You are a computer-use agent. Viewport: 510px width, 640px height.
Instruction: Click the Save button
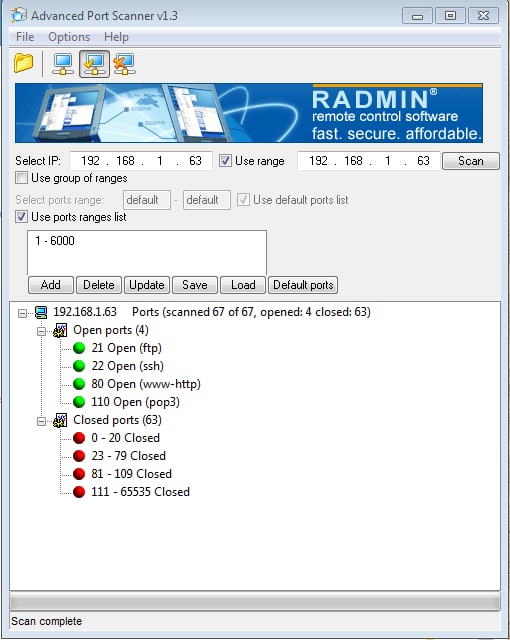(x=195, y=285)
